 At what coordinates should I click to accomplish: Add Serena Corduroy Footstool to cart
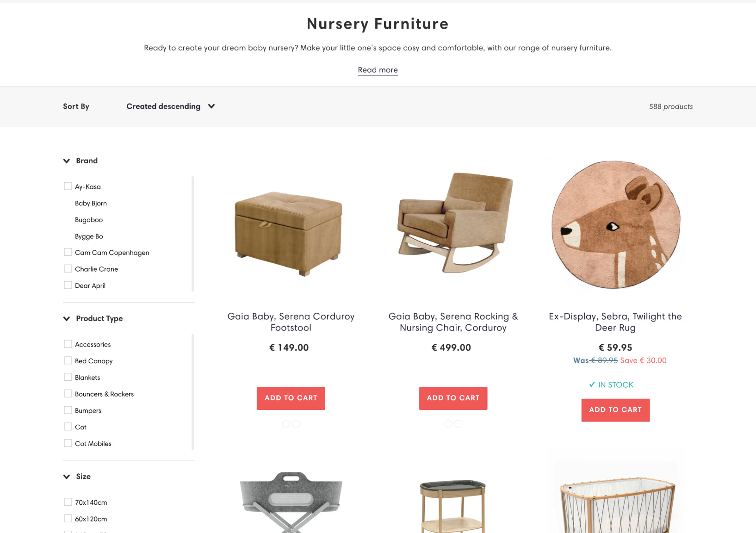tap(291, 398)
